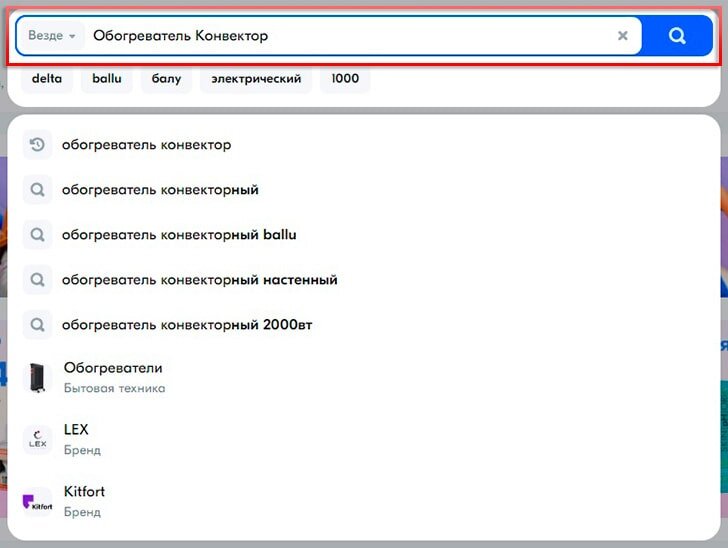Click magnifier icon beside "обогреватель конвекторный настенный"

37,280
